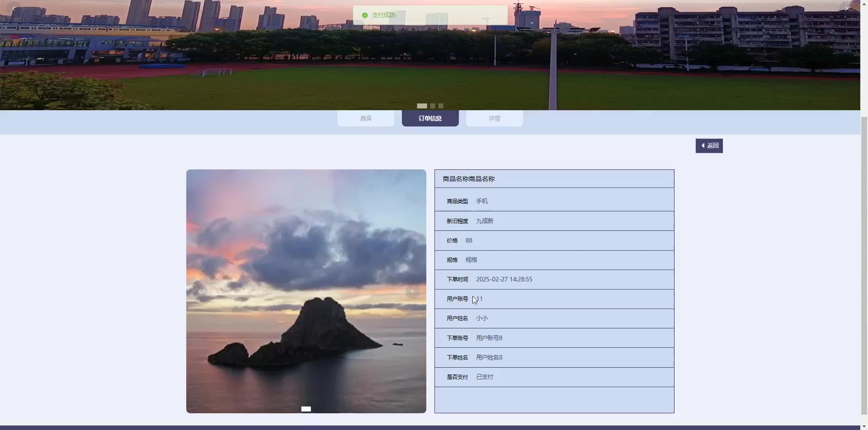
Task: Click the page vertical scrollbar thumb
Action: pos(864,266)
